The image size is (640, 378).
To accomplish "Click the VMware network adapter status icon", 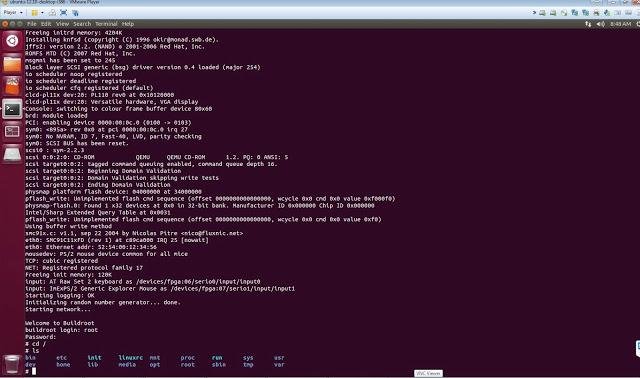I will [x=574, y=13].
